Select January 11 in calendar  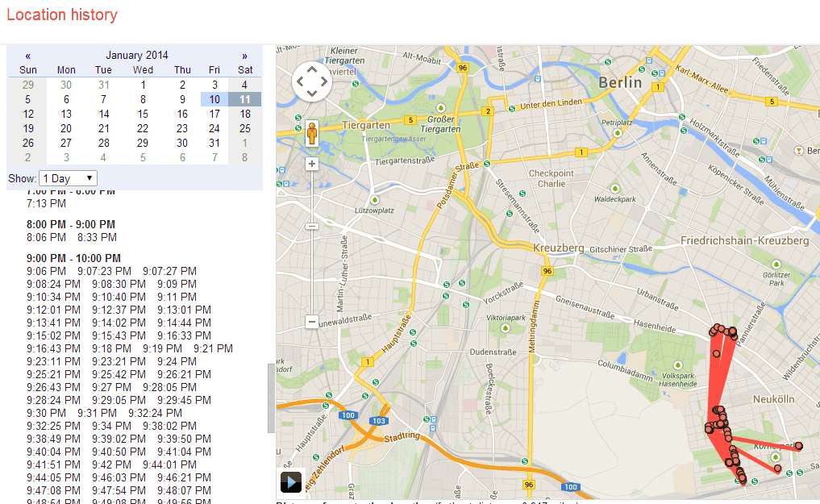click(245, 99)
